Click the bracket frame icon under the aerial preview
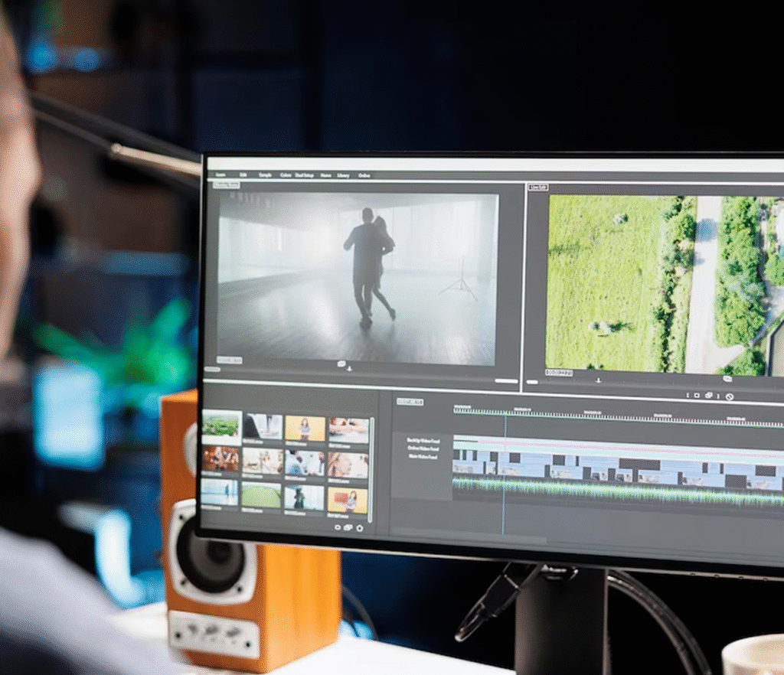The height and width of the screenshot is (675, 784). tap(696, 396)
